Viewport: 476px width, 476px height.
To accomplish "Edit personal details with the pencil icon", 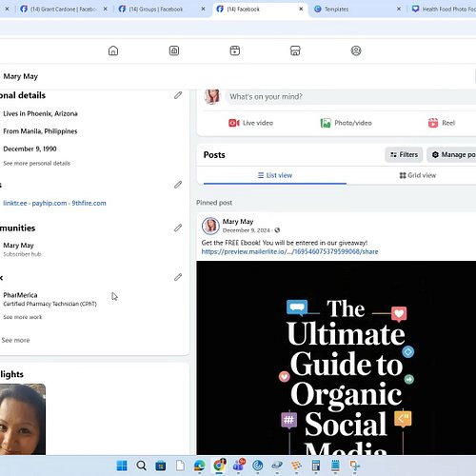I will coord(178,95).
